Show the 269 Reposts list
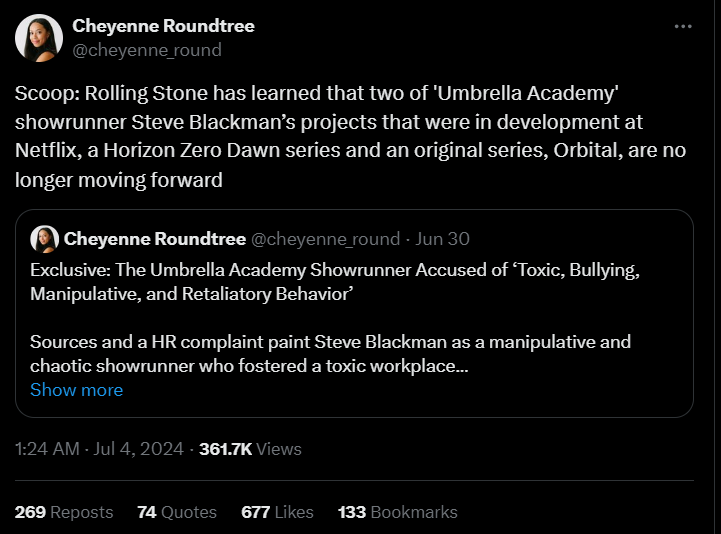The image size is (721, 534). coord(64,512)
